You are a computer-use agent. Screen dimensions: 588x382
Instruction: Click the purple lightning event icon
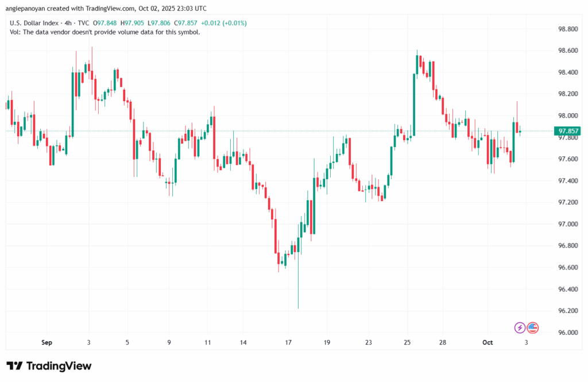[519, 327]
